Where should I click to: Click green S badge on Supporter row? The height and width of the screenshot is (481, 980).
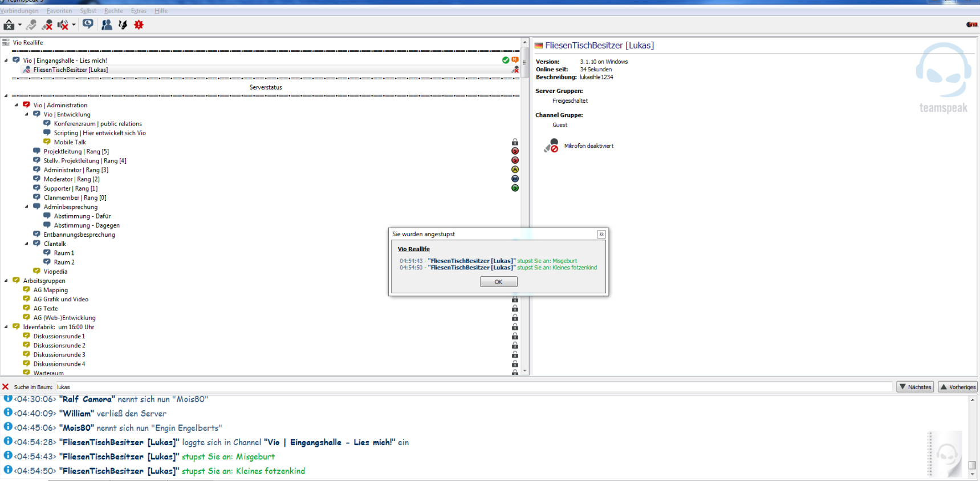pos(515,188)
